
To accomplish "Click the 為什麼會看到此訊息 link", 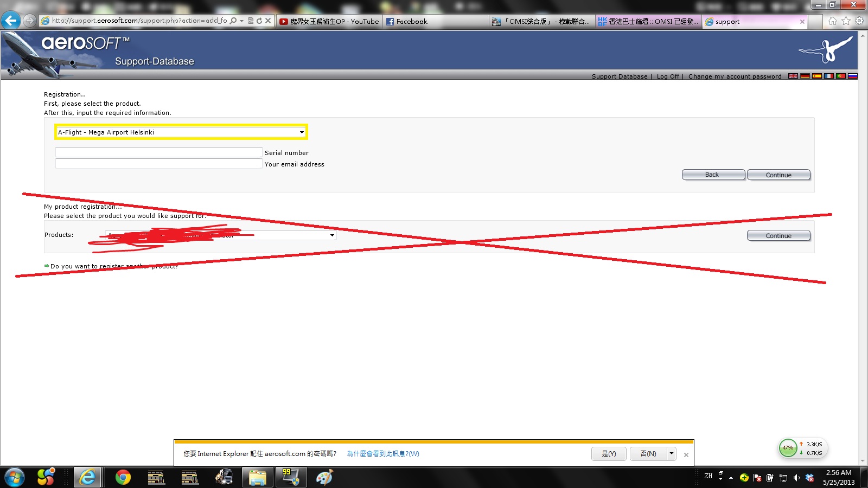I will pos(383,454).
